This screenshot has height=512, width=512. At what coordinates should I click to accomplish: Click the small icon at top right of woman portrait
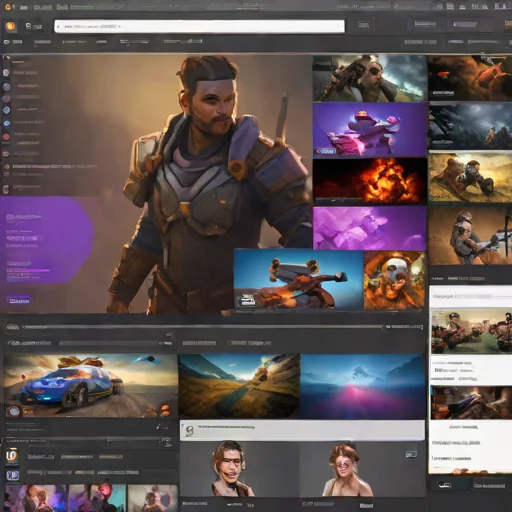(411, 454)
